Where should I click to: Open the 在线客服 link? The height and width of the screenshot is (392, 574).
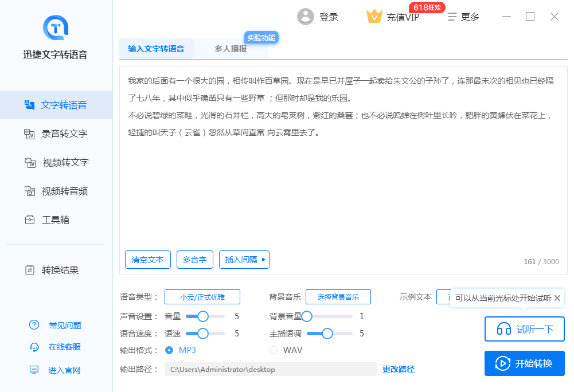(65, 347)
